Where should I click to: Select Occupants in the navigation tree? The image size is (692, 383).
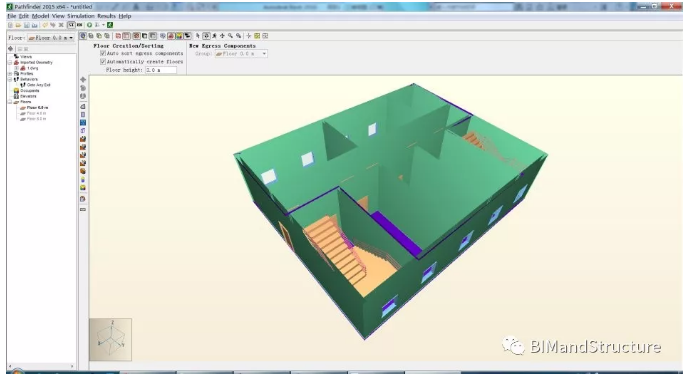click(x=30, y=90)
